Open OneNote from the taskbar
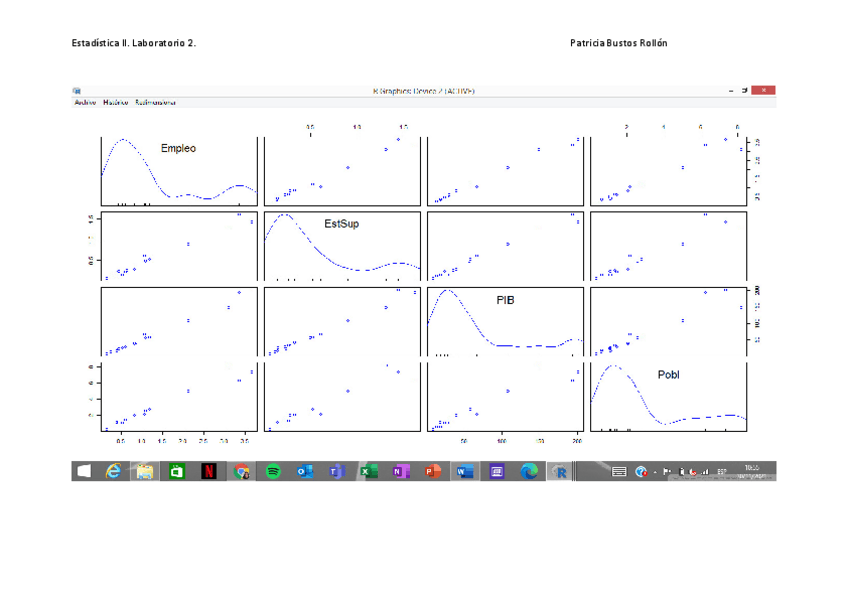This screenshot has height=599, width=848. (x=401, y=471)
